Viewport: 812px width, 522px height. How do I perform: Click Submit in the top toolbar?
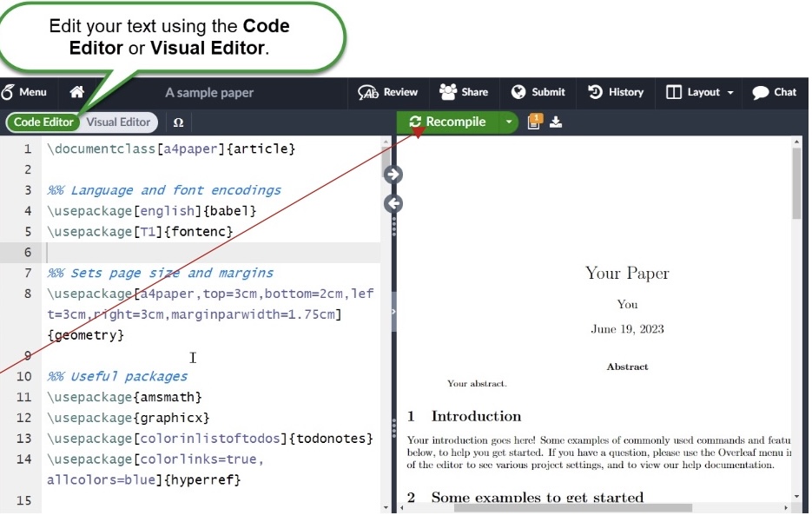pyautogui.click(x=538, y=92)
